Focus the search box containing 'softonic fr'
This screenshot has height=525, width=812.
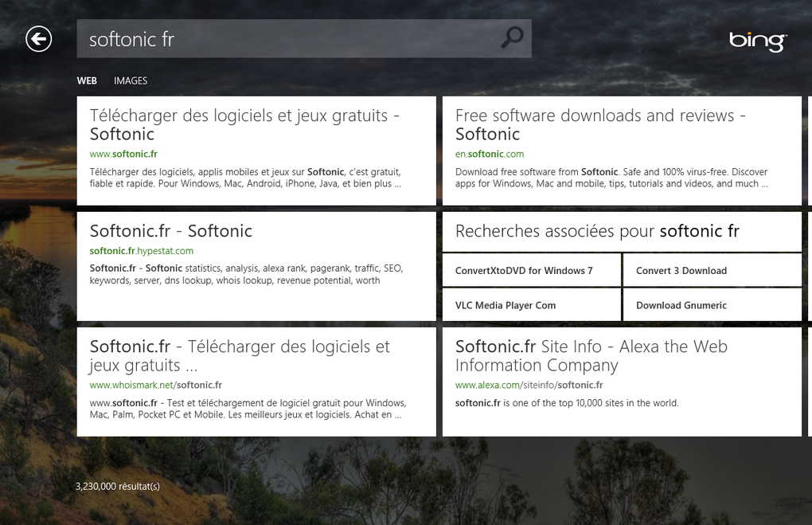click(304, 39)
